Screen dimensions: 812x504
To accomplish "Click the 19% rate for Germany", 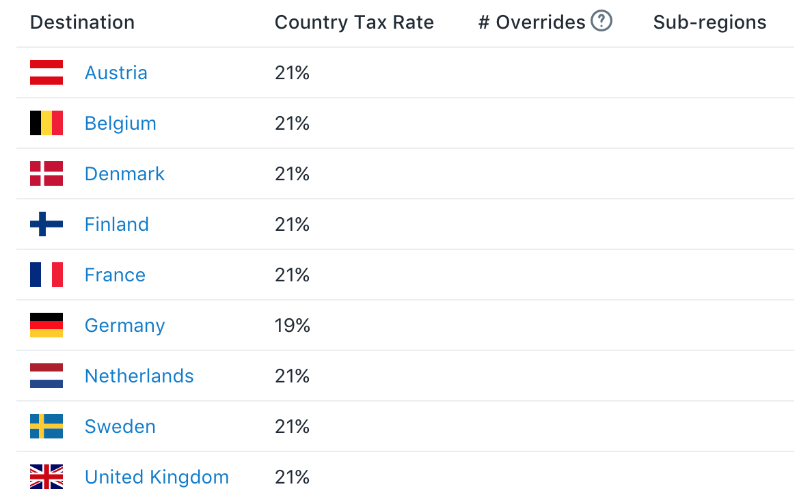I will pos(292,325).
